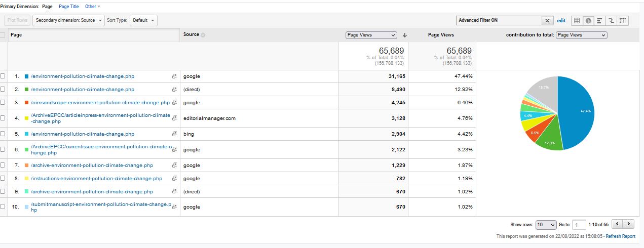This screenshot has height=248, width=644.
Task: Open the submitmanuscript page link
Action: tap(101, 207)
